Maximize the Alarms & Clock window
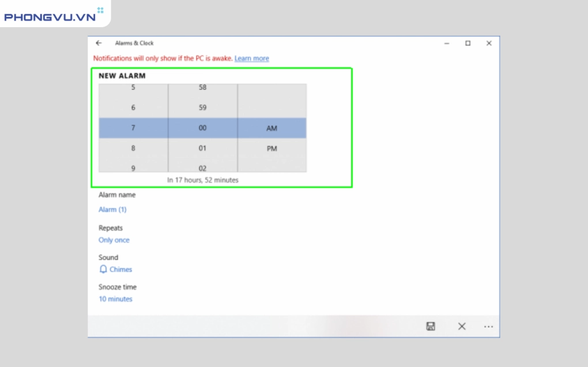Screen dimensions: 588x367 [x=468, y=43]
